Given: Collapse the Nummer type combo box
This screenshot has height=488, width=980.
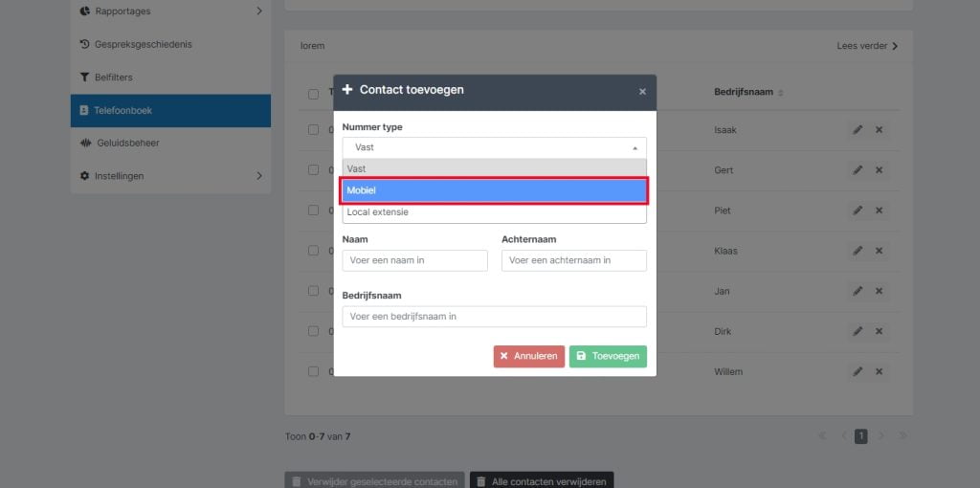Looking at the screenshot, I should point(494,147).
